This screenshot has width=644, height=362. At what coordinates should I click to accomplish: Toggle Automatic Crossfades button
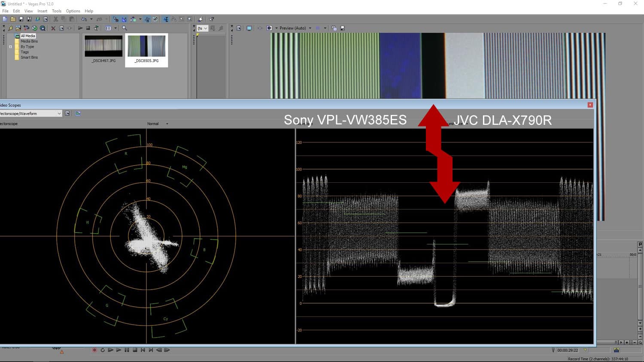pyautogui.click(x=124, y=19)
